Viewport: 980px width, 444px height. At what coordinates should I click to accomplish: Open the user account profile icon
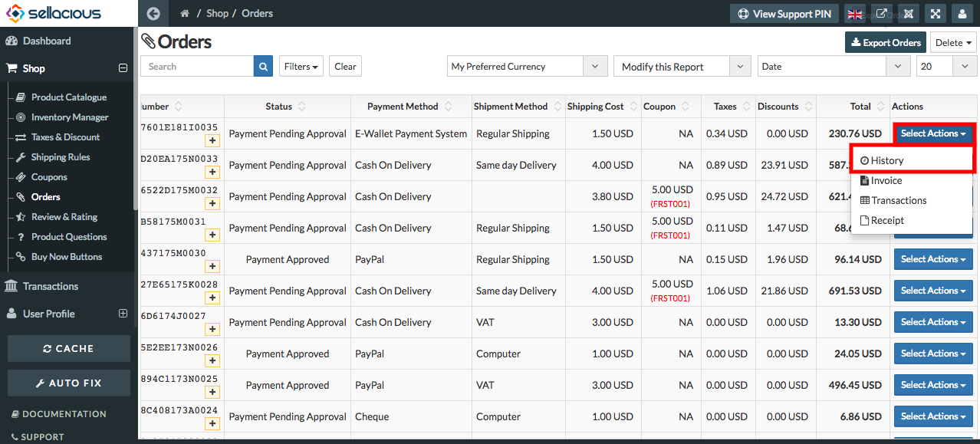pos(962,14)
